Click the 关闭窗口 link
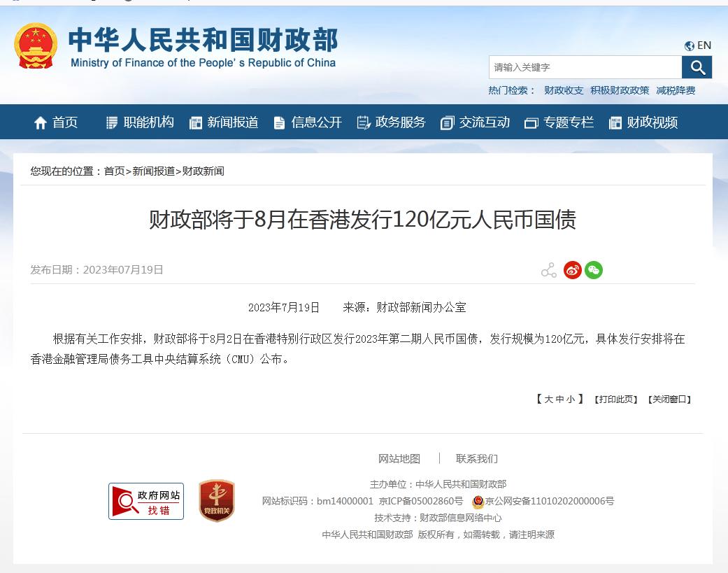This screenshot has height=573, width=728. [669, 399]
